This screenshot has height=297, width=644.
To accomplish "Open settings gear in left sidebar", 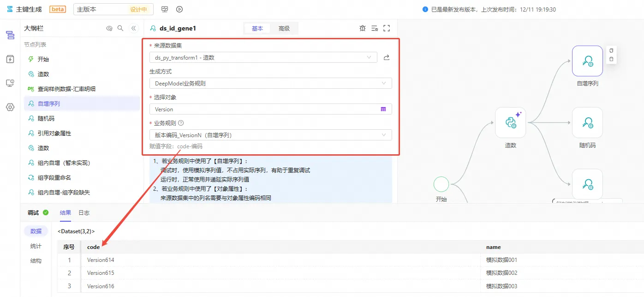I will tap(10, 107).
